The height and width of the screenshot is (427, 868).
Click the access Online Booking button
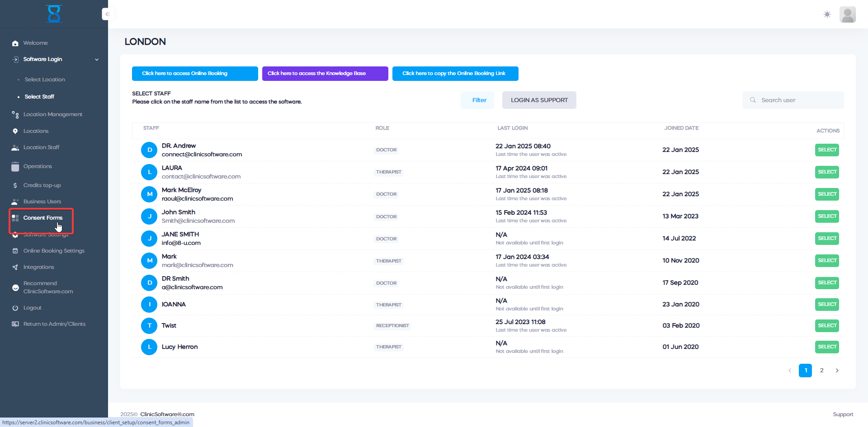(195, 74)
